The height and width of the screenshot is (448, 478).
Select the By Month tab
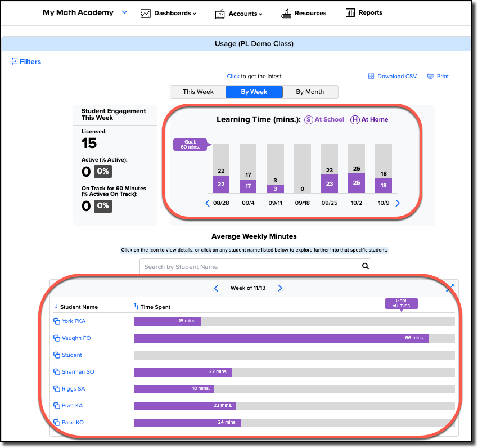pos(310,92)
